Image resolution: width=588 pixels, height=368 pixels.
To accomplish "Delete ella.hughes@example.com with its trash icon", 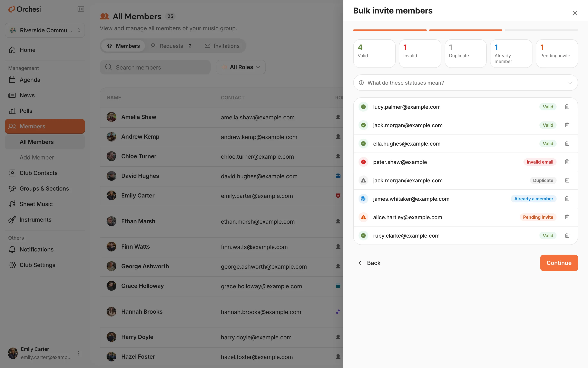I will (567, 143).
